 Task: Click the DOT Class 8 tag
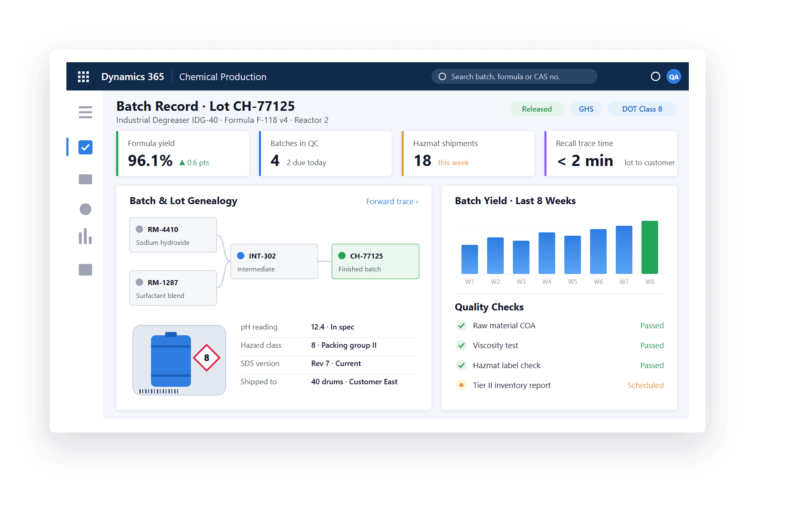pos(642,109)
